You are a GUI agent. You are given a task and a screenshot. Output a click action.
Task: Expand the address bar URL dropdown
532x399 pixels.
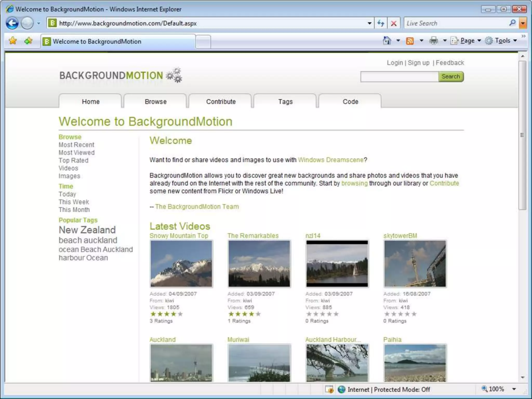coord(369,23)
